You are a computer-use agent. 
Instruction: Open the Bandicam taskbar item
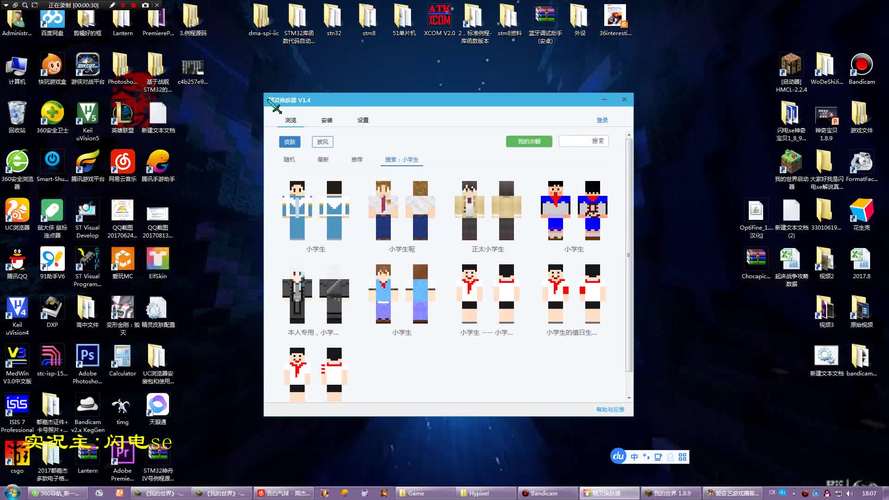[x=546, y=493]
